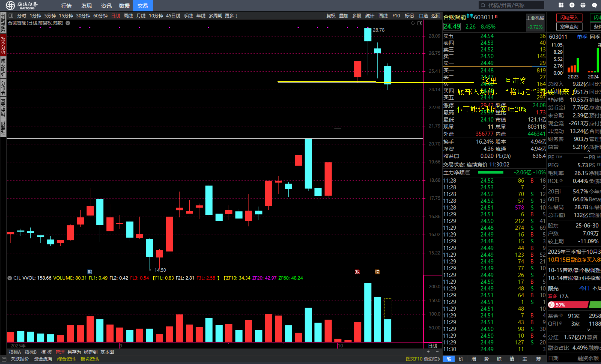
Task: Click the 闪电买入 button
Action: pos(569,17)
